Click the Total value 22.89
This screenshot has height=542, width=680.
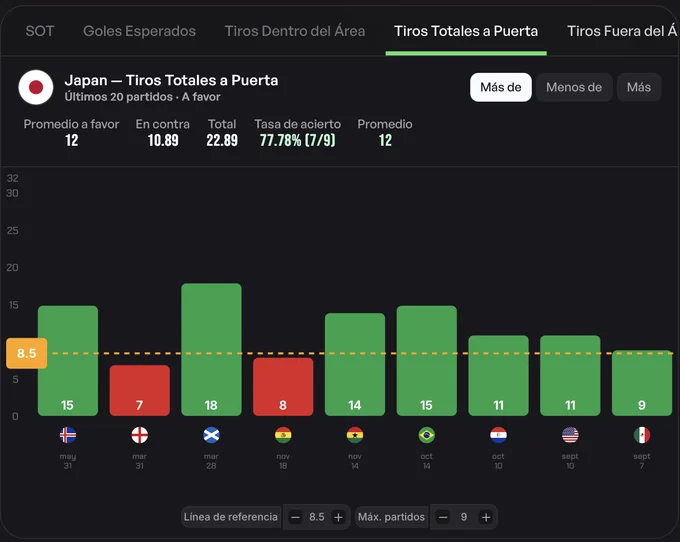222,140
